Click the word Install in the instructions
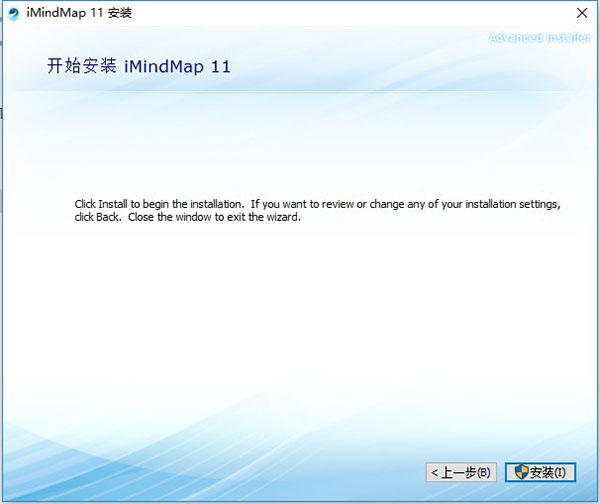 pyautogui.click(x=113, y=204)
